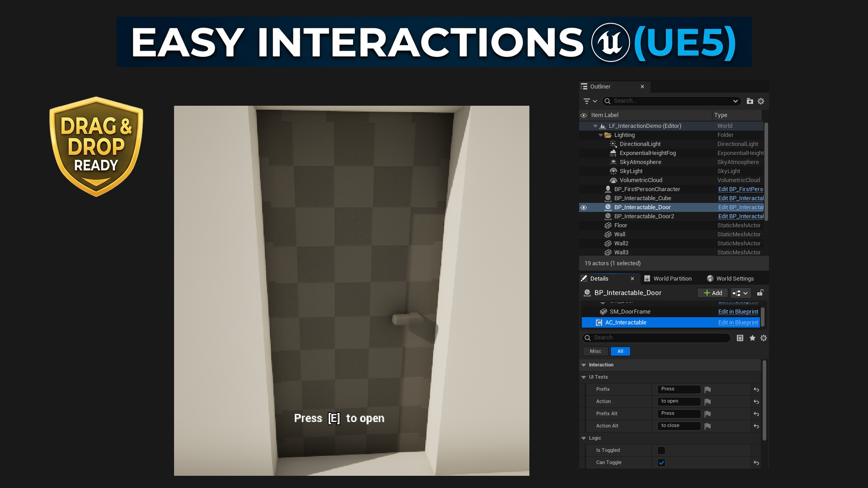868x488 pixels.
Task: Open Edit BP_FirstPers blueprint link
Action: [x=741, y=189]
